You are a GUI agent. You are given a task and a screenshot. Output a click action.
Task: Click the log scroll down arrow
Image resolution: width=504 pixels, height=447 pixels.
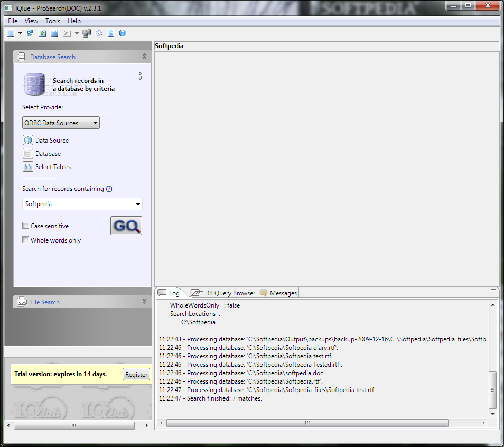point(492,414)
